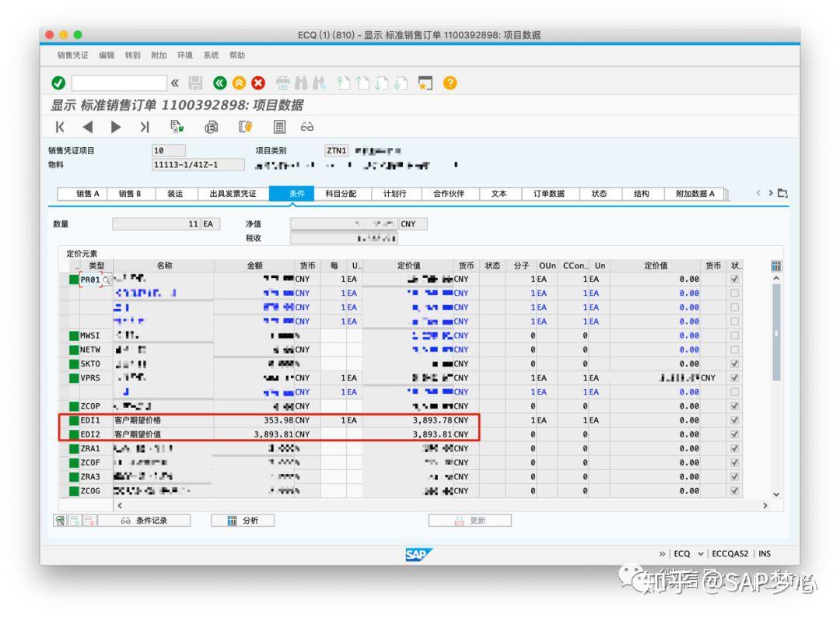Click the Create new session icon
Viewport: 840px width, 618px height.
(x=425, y=83)
